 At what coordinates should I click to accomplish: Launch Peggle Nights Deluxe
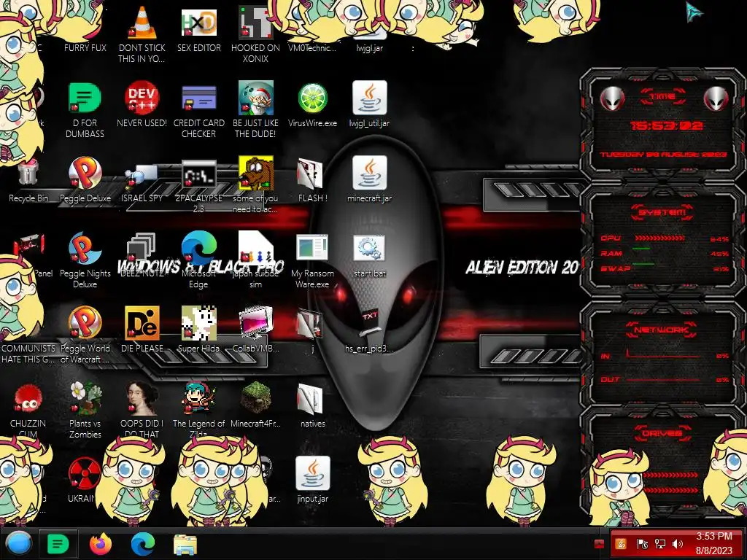click(x=85, y=248)
